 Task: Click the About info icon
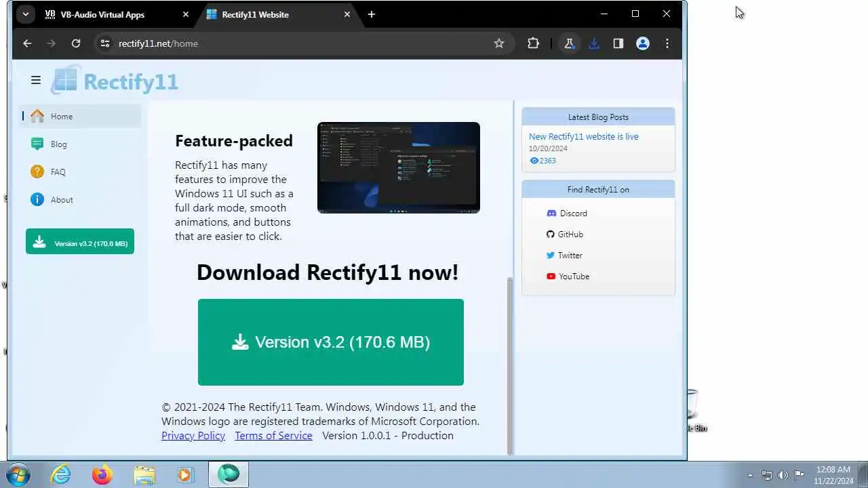coord(37,200)
